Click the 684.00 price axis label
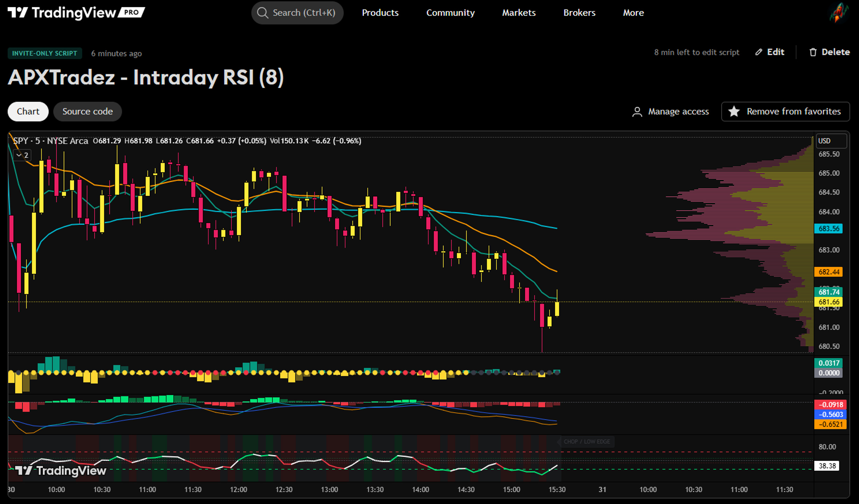Screen dimensions: 859x504 click(x=829, y=212)
